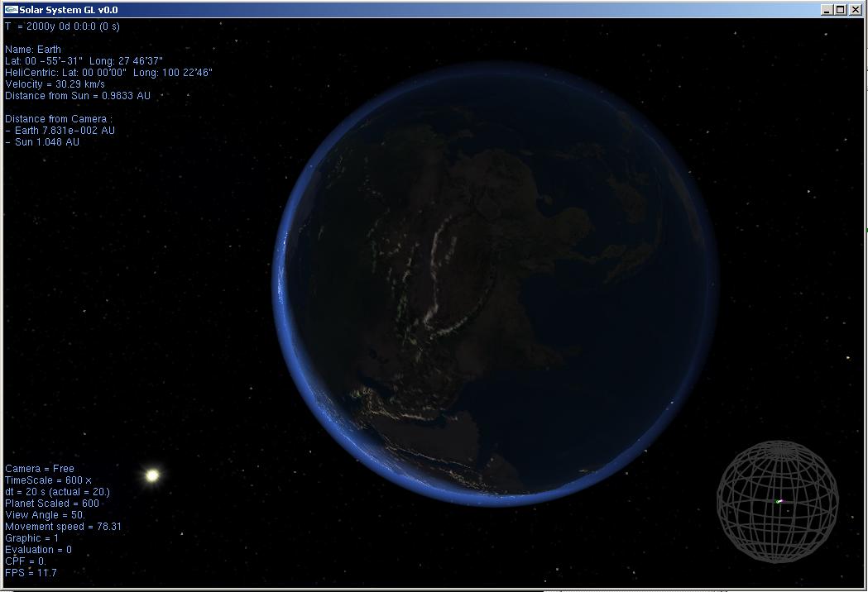Screen dimensions: 868x592
Task: Click 'TimeScale = 600 x' text
Action: tap(48, 480)
